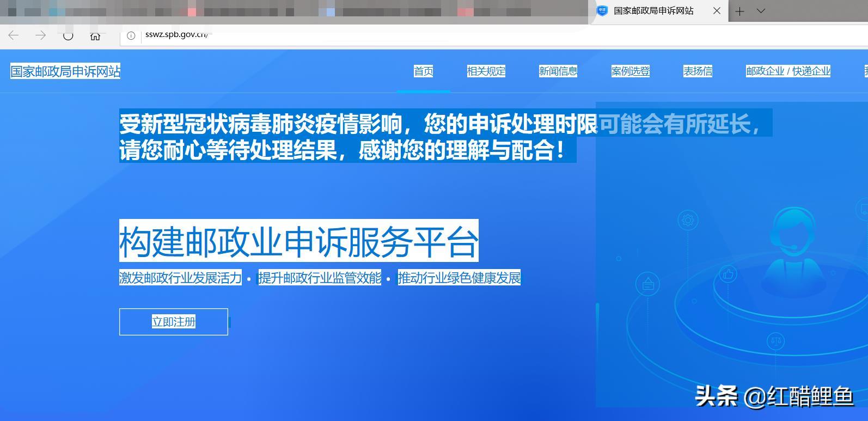Click the 国家邮政局申诉网站 site title
The height and width of the screenshot is (421, 868).
65,71
